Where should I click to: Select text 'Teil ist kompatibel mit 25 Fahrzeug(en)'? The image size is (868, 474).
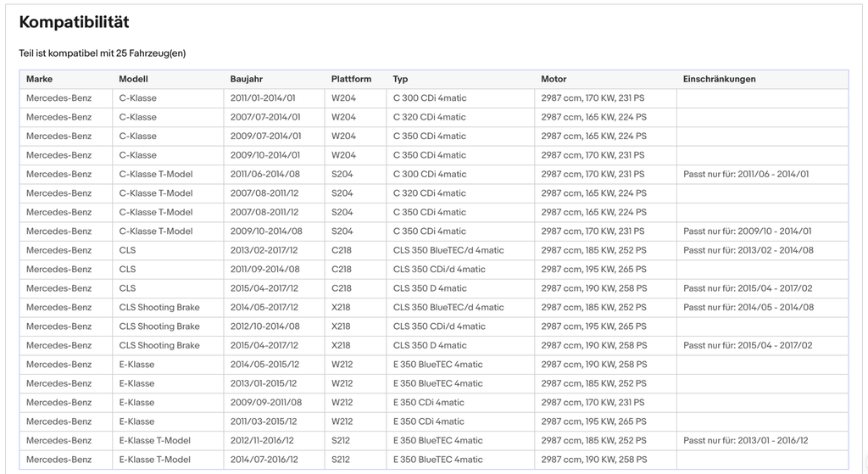pos(103,53)
